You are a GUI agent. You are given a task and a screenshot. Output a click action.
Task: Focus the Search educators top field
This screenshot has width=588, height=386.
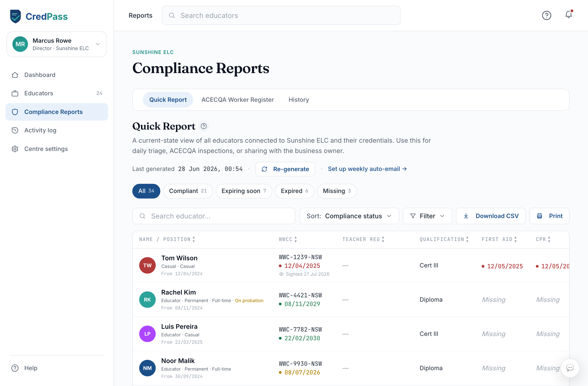(281, 15)
